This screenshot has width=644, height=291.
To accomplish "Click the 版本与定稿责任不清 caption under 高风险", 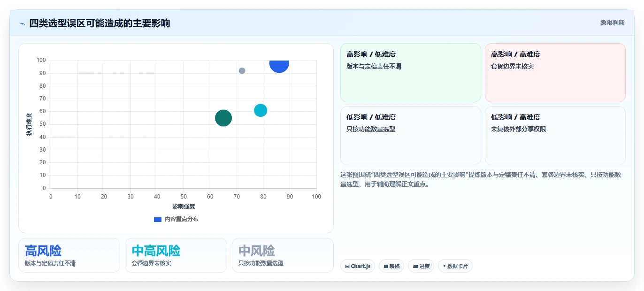I will (x=50, y=263).
